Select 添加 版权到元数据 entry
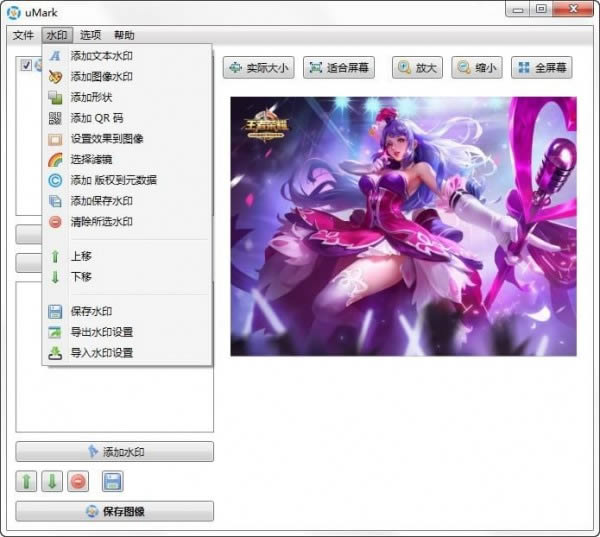The image size is (600, 537). [x=127, y=180]
